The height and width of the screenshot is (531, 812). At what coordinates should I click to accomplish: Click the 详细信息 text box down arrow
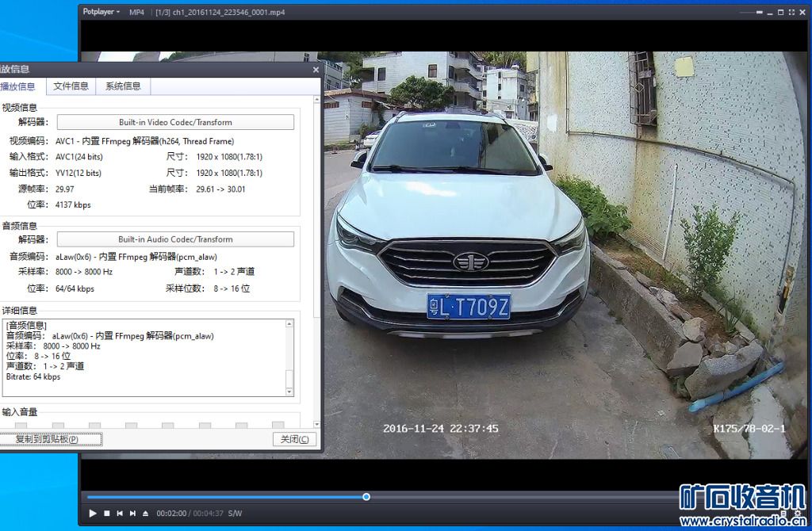(289, 392)
